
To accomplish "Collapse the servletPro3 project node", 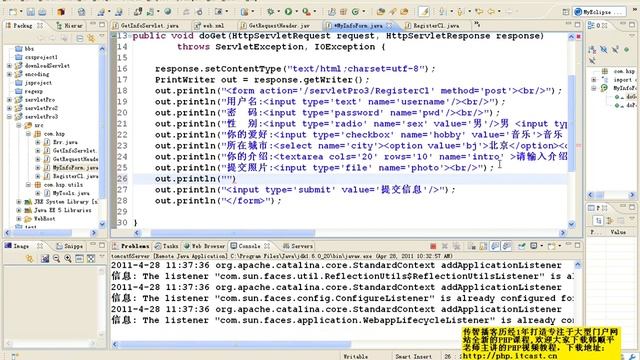I will coord(9,117).
